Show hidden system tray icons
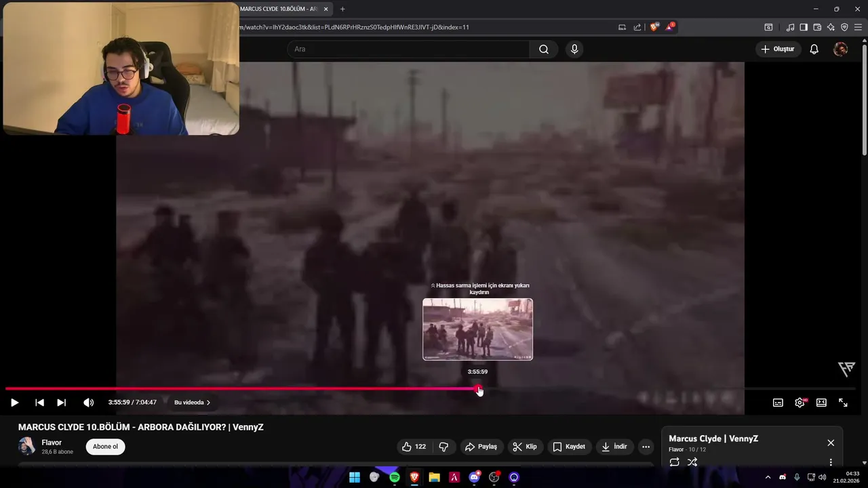868x488 pixels. coord(768,477)
